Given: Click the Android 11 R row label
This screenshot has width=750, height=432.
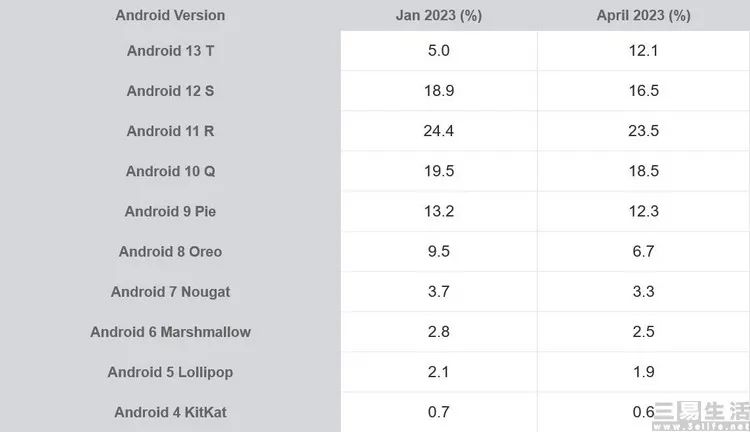Looking at the screenshot, I should 170,131.
